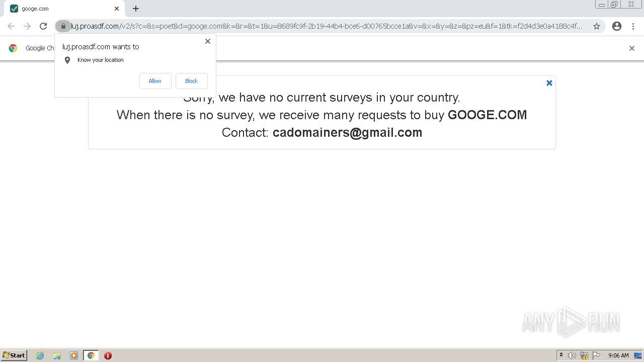Open the red Opera taskbar icon
The width and height of the screenshot is (644, 362).
click(x=108, y=355)
